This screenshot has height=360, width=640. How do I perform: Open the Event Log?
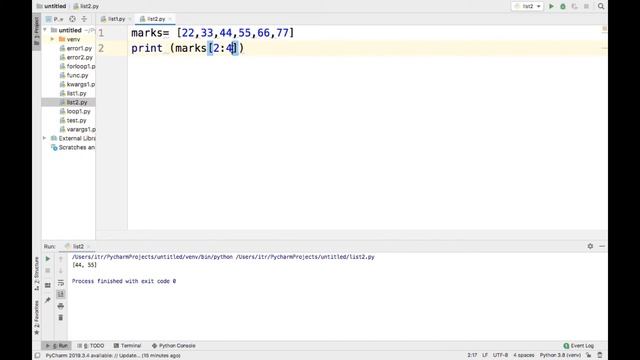[579, 345]
